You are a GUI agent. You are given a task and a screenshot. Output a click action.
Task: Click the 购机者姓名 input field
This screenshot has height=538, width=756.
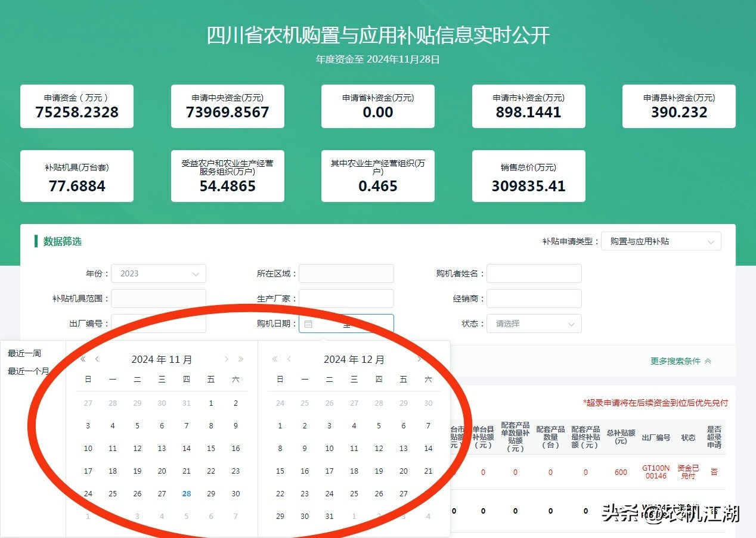[534, 273]
